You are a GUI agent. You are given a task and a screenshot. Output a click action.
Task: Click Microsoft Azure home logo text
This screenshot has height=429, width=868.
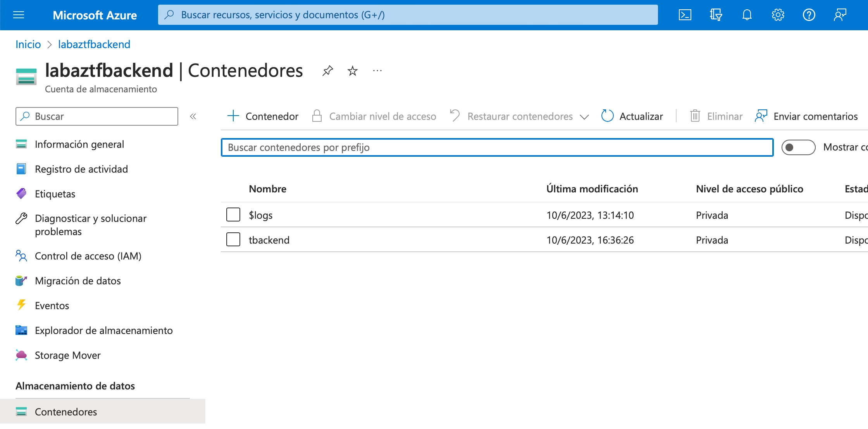(95, 15)
